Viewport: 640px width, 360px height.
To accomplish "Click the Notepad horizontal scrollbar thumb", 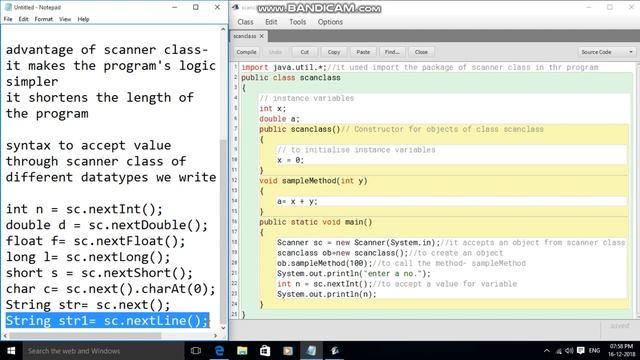I will [x=85, y=336].
